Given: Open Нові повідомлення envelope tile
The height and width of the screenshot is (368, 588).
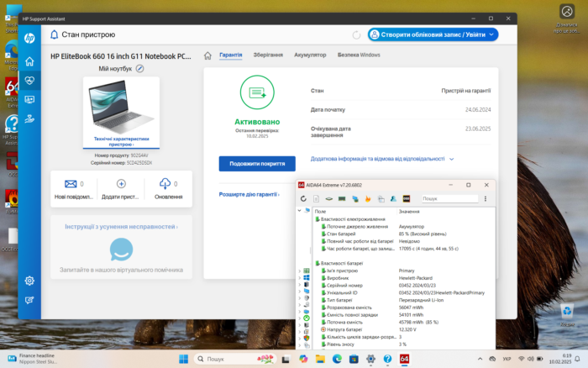Looking at the screenshot, I should coord(74,189).
